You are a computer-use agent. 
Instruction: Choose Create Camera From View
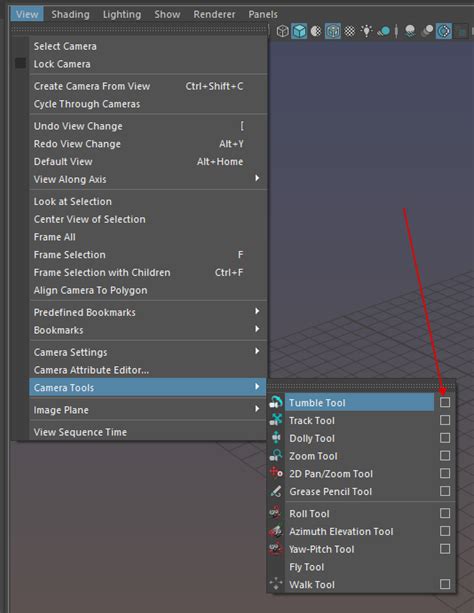click(148, 86)
